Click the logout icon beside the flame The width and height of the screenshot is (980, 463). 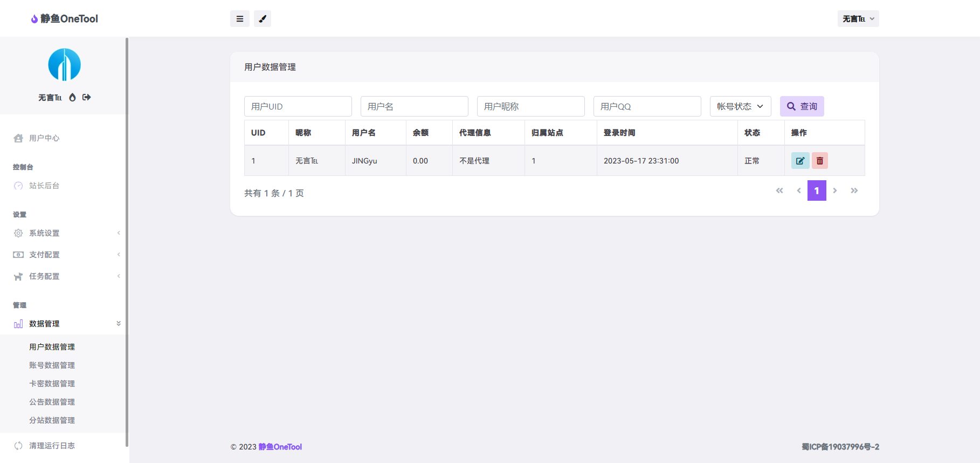[87, 98]
